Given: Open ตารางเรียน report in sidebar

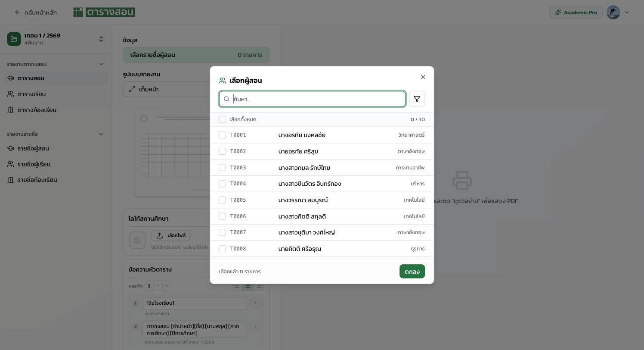Looking at the screenshot, I should (56, 94).
